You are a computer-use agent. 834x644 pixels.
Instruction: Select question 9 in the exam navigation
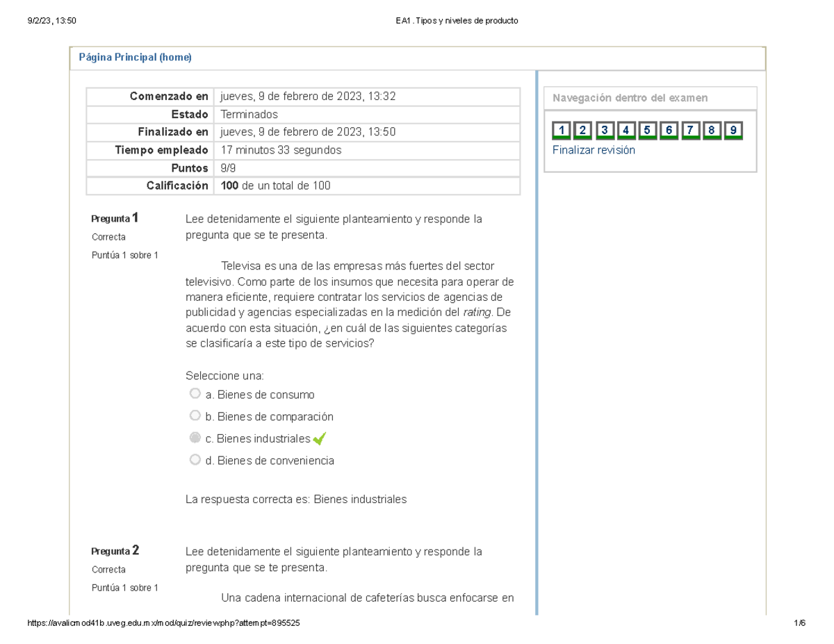tap(733, 131)
